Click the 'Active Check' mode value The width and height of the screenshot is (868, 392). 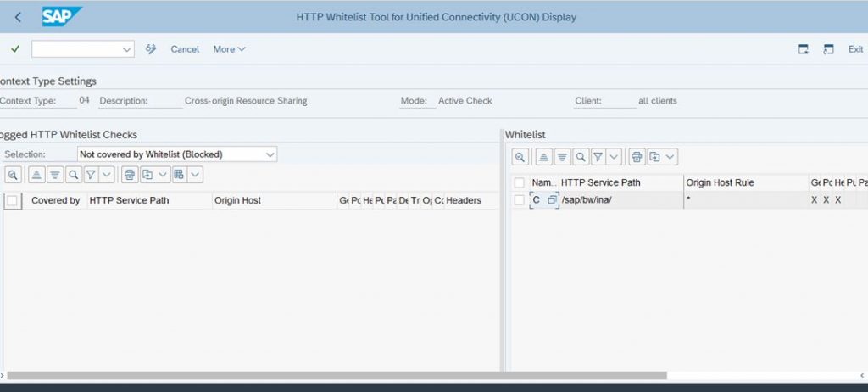coord(465,101)
